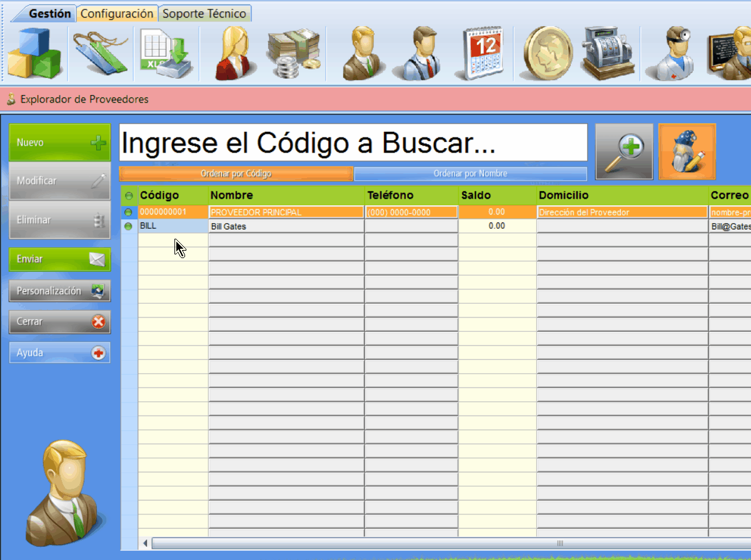Click the cash register toolbar icon
Viewport: 751px width, 560px height.
click(607, 53)
